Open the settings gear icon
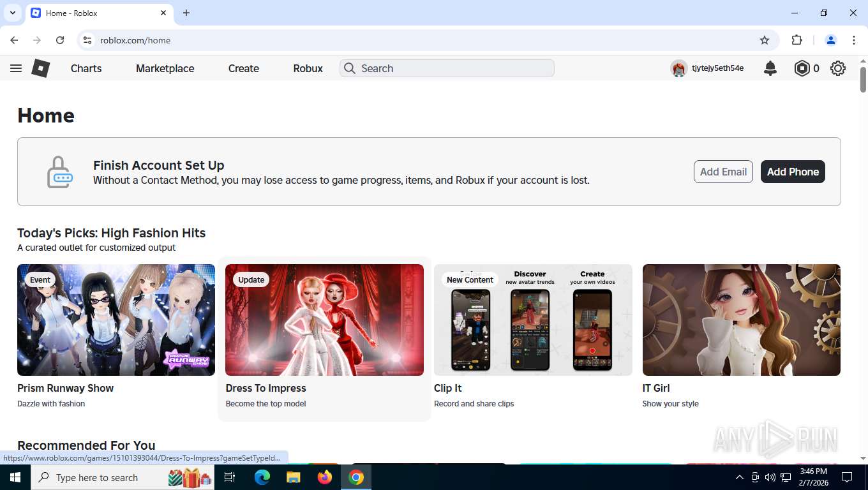 coord(838,68)
